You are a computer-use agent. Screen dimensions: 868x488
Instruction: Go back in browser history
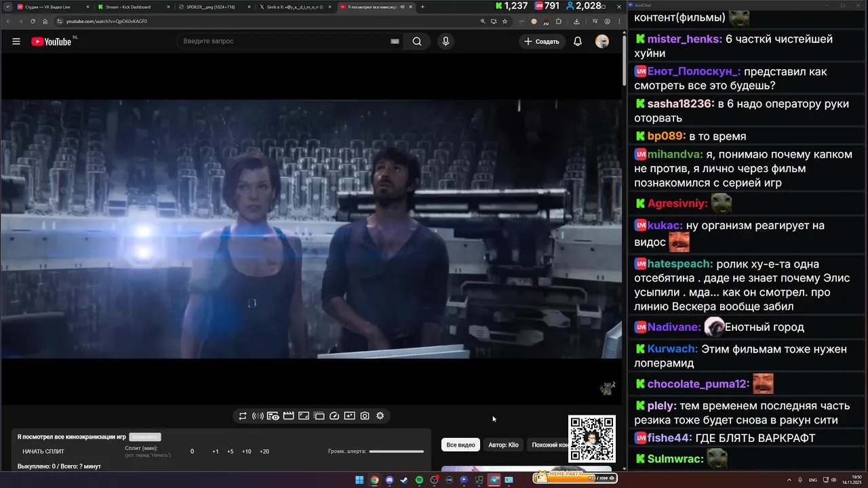(x=7, y=21)
